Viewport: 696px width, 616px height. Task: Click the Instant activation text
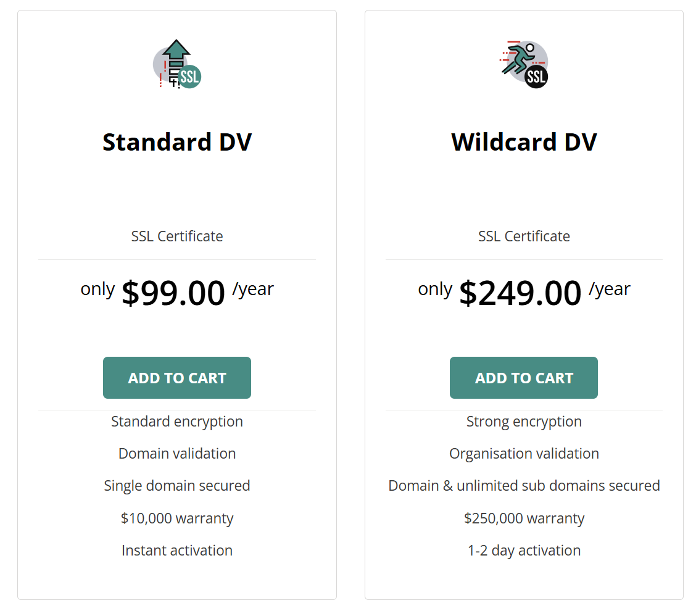click(x=177, y=551)
